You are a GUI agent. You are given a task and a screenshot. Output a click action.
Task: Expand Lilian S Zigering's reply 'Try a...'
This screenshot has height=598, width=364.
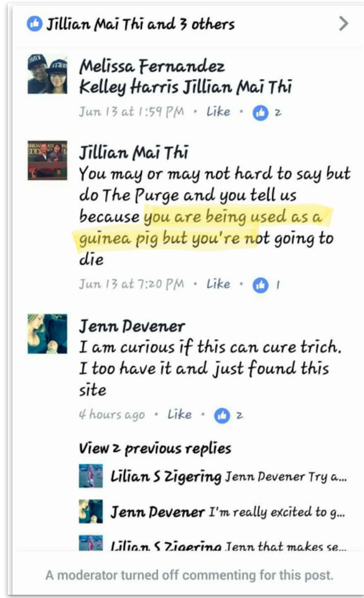(228, 477)
